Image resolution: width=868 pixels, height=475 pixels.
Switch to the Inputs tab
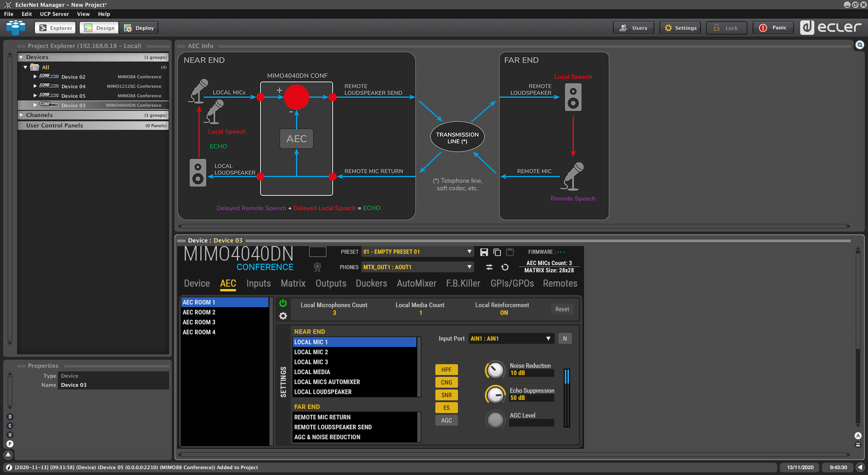click(259, 284)
